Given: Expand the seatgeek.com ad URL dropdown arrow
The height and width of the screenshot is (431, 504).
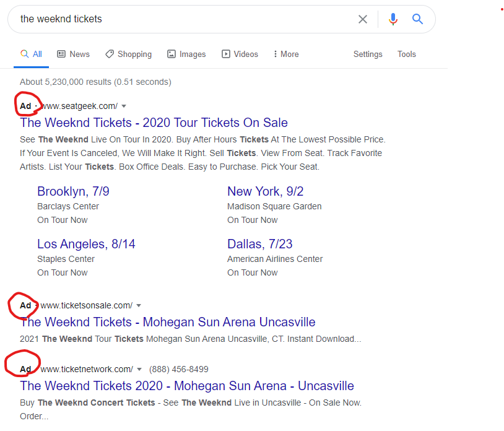Looking at the screenshot, I should pos(124,106).
